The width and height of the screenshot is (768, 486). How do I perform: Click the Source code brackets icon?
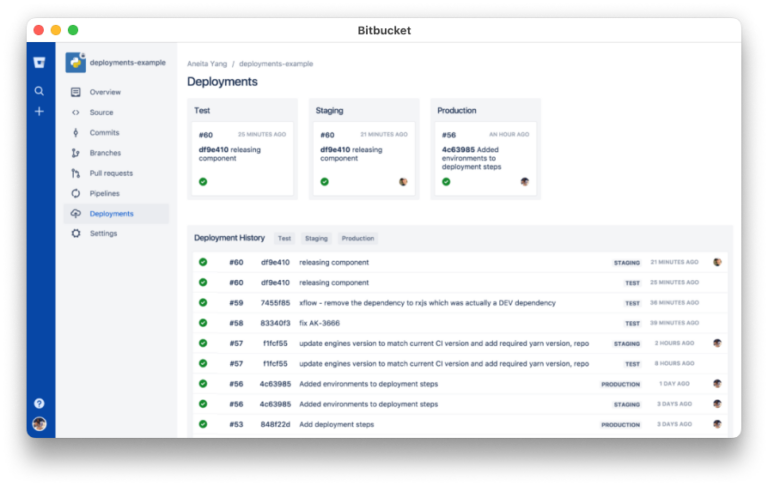(x=75, y=112)
